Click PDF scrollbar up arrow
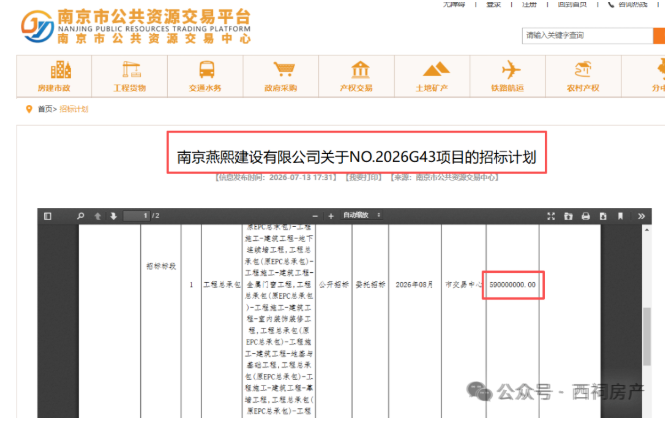Screen dimensions: 665x424 pyautogui.click(x=647, y=230)
